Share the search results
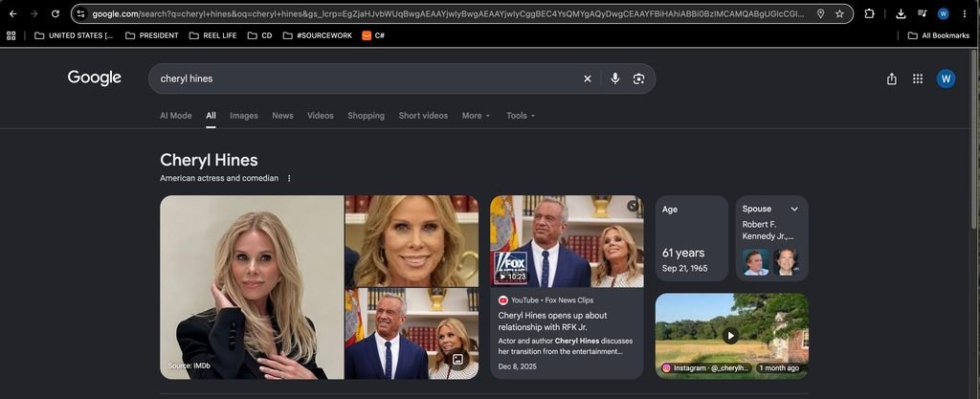 point(891,78)
